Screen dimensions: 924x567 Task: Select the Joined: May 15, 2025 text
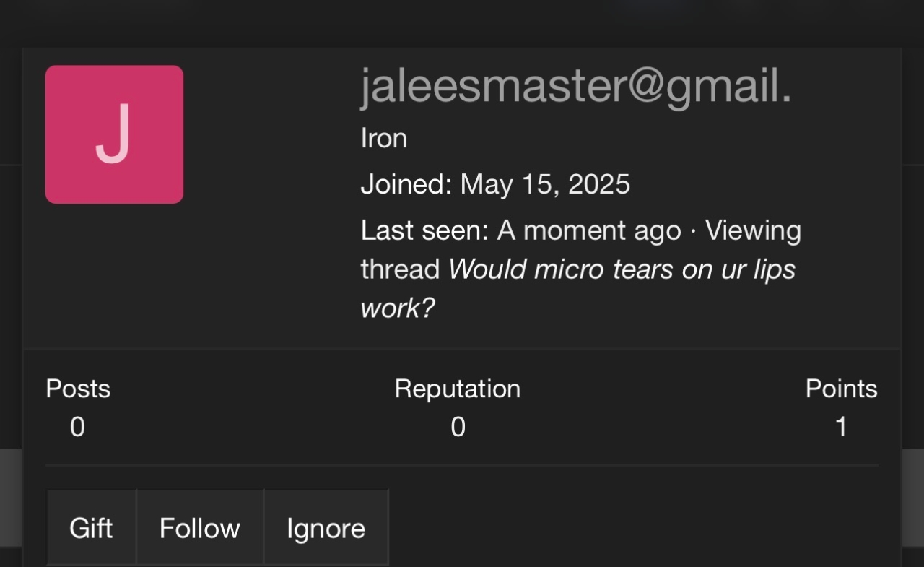(x=496, y=184)
